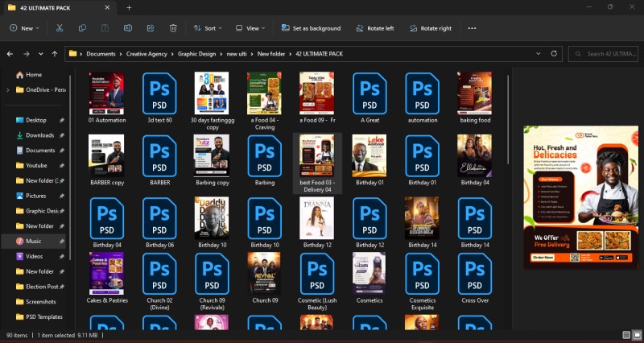Click the Cut scissors icon
Screen dimensions: 644x343
[60, 28]
